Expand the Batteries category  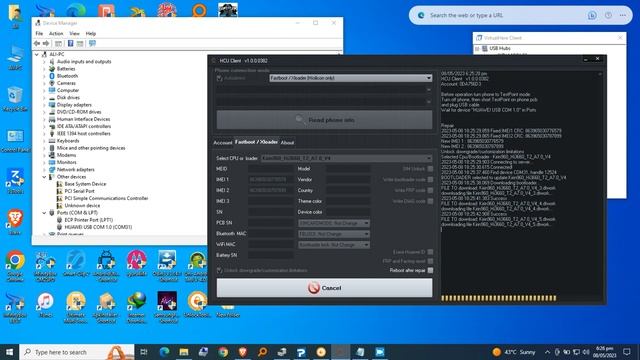point(44,69)
